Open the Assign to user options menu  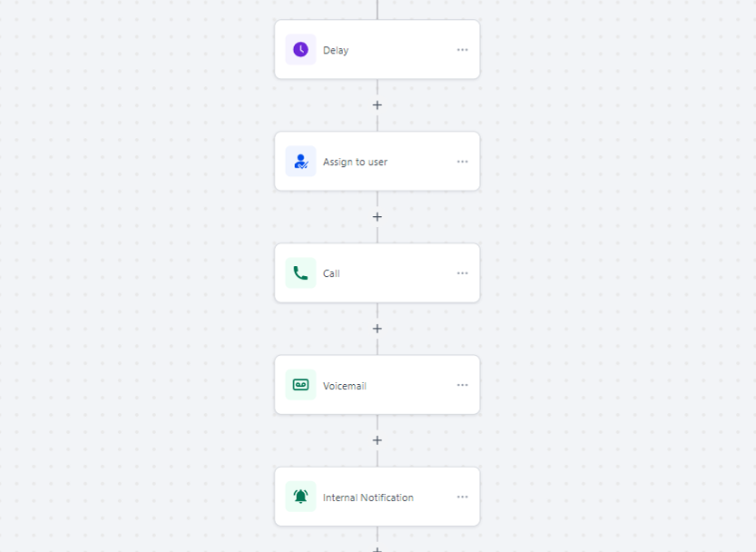pyautogui.click(x=463, y=162)
